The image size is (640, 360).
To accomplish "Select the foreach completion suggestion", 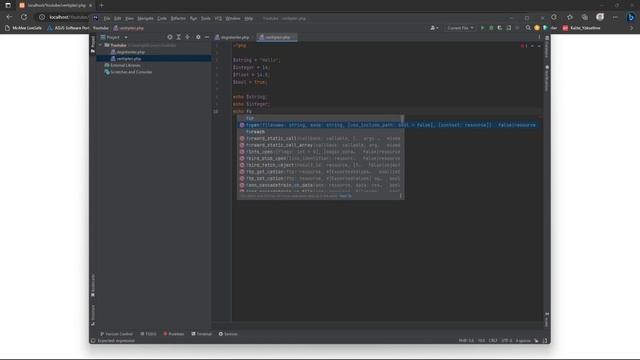I will coord(321,132).
